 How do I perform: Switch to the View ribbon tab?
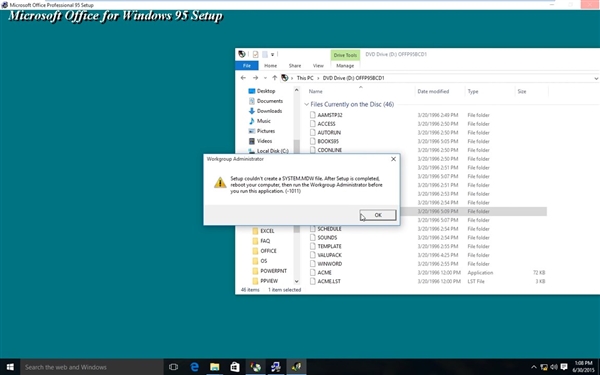[x=318, y=66]
